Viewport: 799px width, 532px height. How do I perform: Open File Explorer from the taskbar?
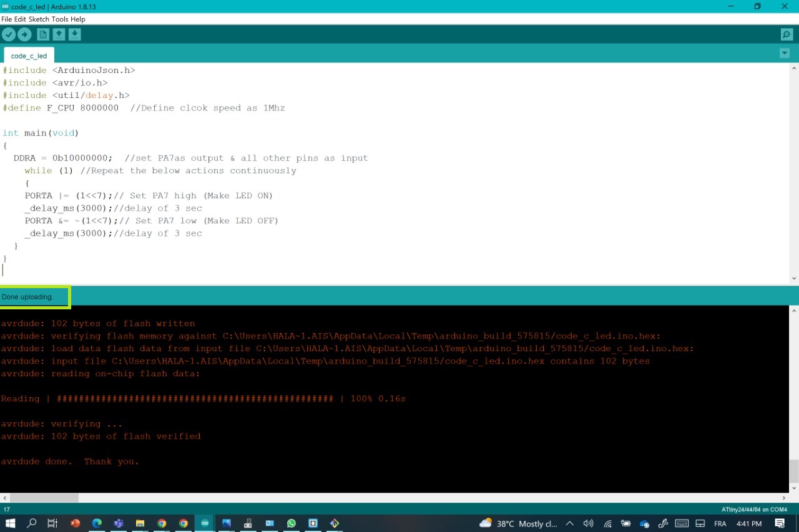point(140,523)
